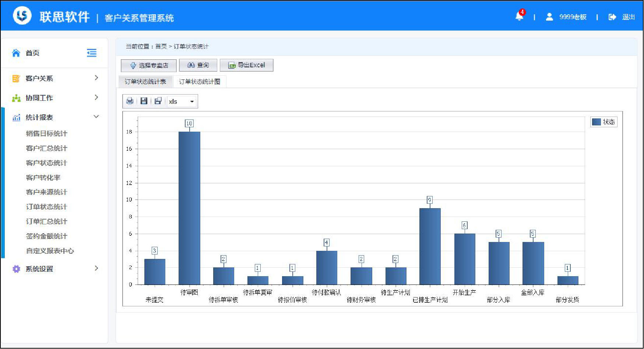Click the 待拆单复审 axis label
This screenshot has height=349, width=644.
pos(258,292)
